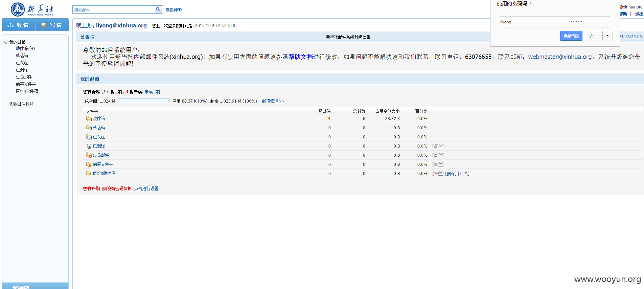
Task: Click 新华社邮件系统升级公告 announcement title
Action: point(348,37)
